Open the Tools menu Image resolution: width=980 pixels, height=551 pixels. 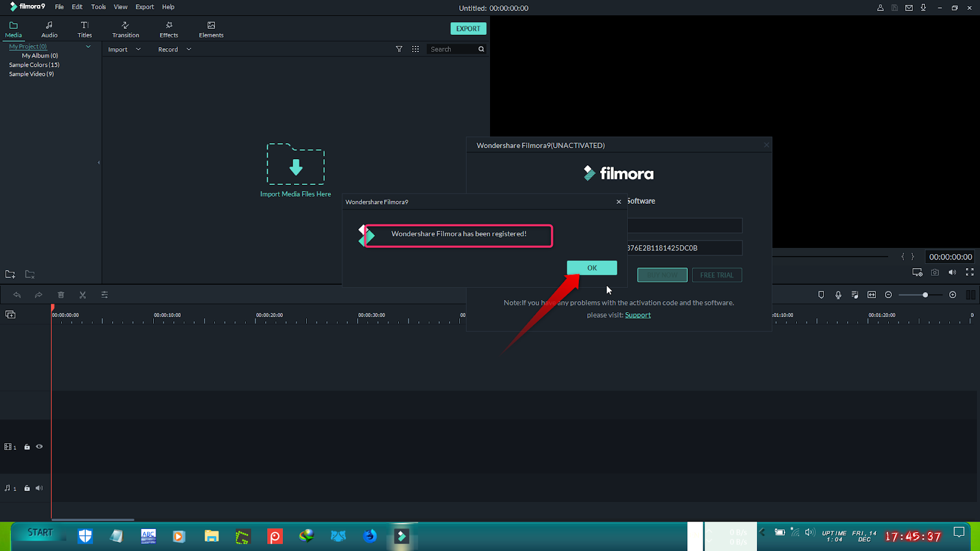pyautogui.click(x=99, y=7)
